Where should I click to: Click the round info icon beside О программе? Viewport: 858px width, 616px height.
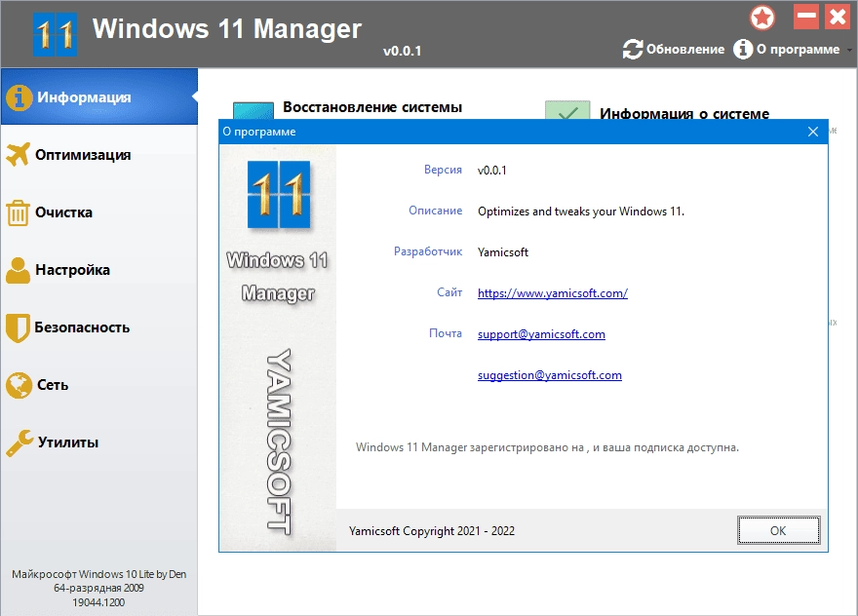pyautogui.click(x=743, y=50)
